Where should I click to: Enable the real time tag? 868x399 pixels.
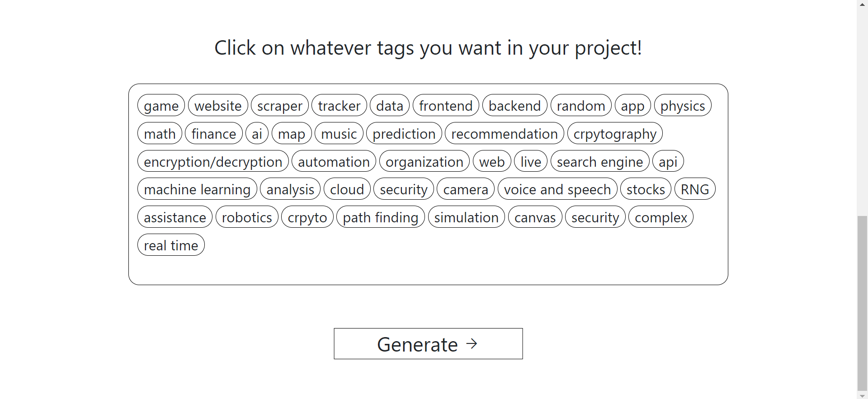point(171,245)
